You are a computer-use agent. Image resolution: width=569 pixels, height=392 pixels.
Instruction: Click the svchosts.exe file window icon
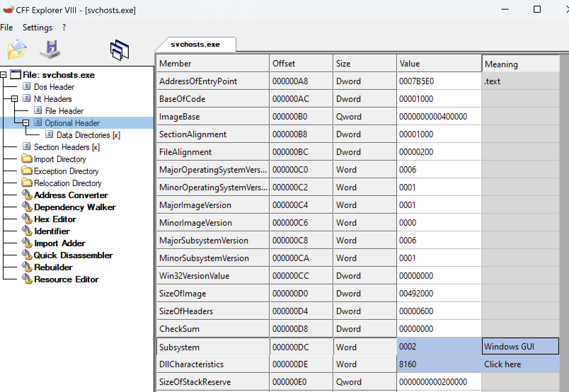pyautogui.click(x=15, y=74)
